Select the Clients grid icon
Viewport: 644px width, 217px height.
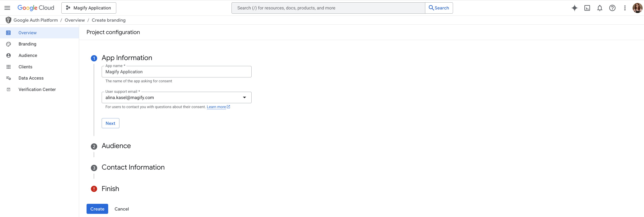pyautogui.click(x=8, y=67)
